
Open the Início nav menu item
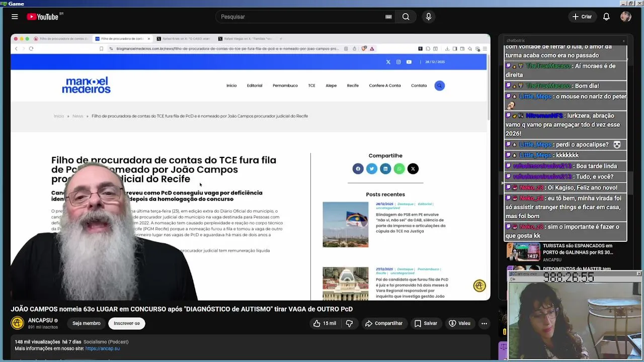231,85
